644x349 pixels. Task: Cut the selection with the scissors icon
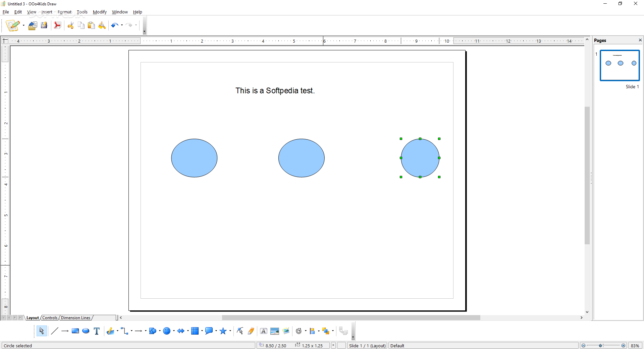coord(70,25)
